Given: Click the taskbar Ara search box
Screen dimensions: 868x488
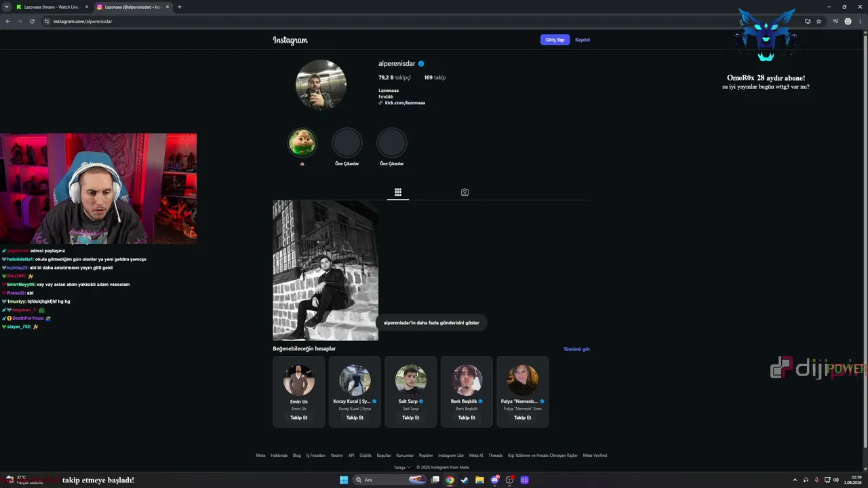Looking at the screenshot, I should pyautogui.click(x=388, y=480).
